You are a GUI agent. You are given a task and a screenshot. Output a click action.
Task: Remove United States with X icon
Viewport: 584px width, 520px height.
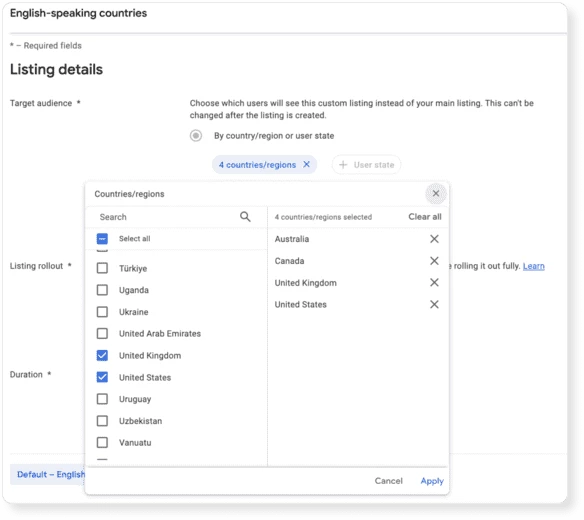point(434,304)
